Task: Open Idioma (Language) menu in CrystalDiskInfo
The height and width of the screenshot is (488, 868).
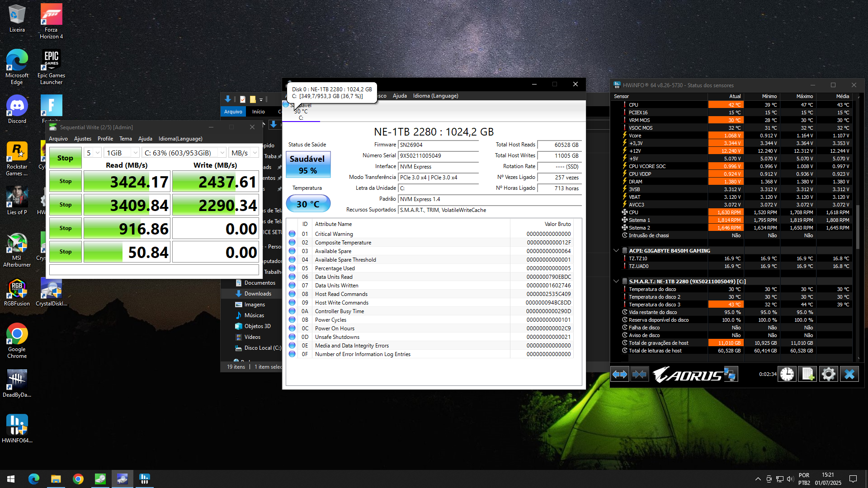Action: coord(435,96)
